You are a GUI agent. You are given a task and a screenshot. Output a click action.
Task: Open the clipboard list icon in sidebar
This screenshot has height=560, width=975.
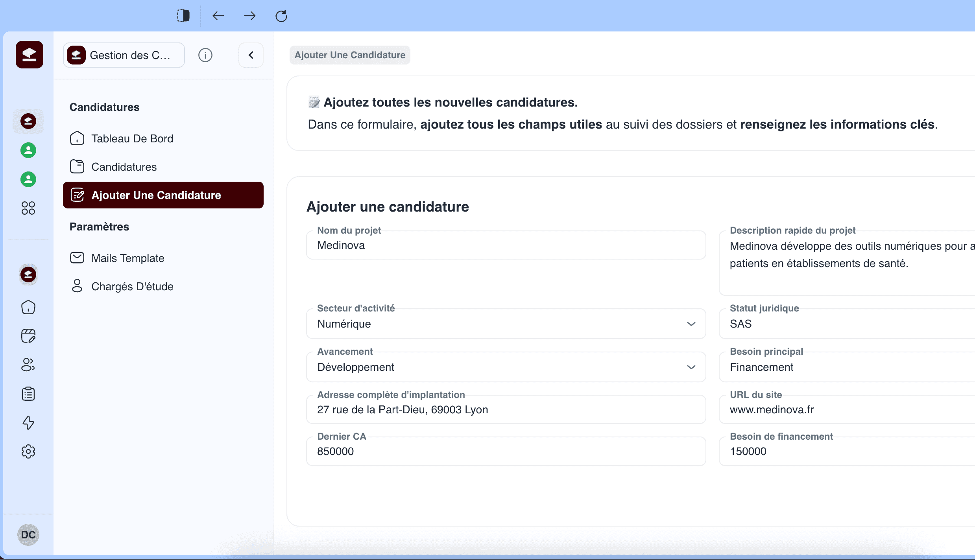(x=28, y=393)
